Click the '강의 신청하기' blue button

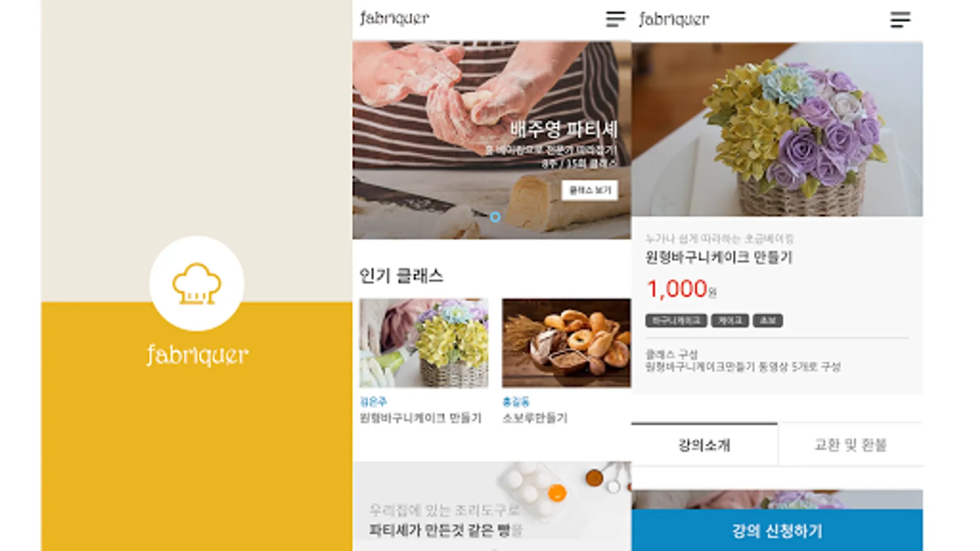777,530
